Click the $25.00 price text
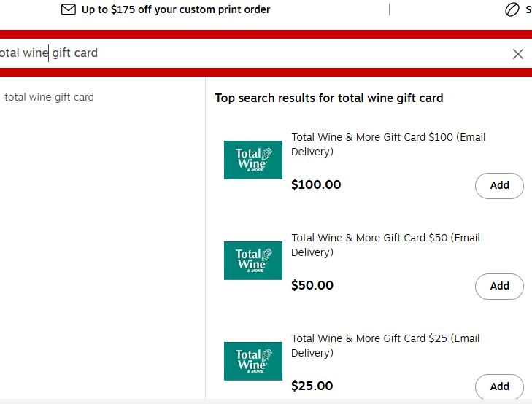The image size is (532, 404). pyautogui.click(x=312, y=386)
